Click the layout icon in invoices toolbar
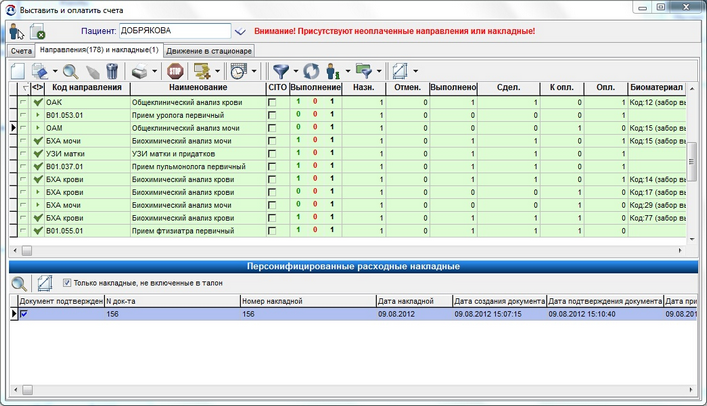Image resolution: width=707 pixels, height=406 pixels. [45, 283]
